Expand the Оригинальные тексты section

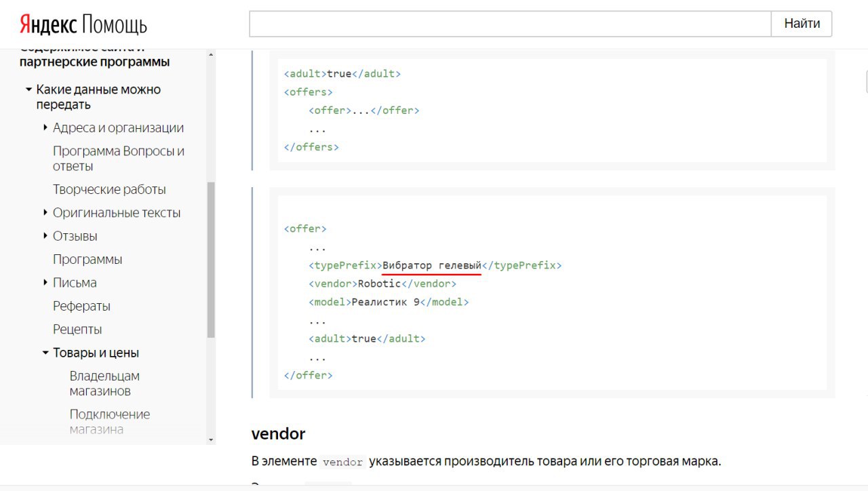[x=45, y=213]
